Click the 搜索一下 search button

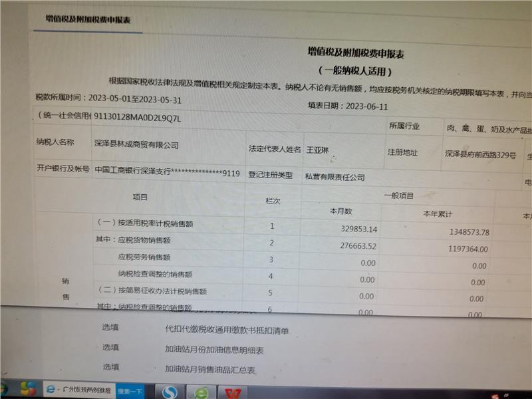coord(130,391)
